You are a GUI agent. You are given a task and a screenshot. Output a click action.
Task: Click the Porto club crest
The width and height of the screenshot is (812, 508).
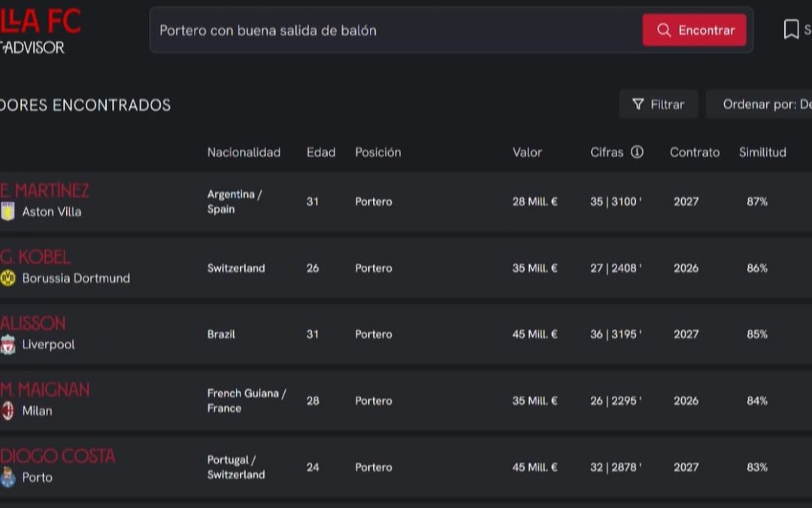point(8,477)
